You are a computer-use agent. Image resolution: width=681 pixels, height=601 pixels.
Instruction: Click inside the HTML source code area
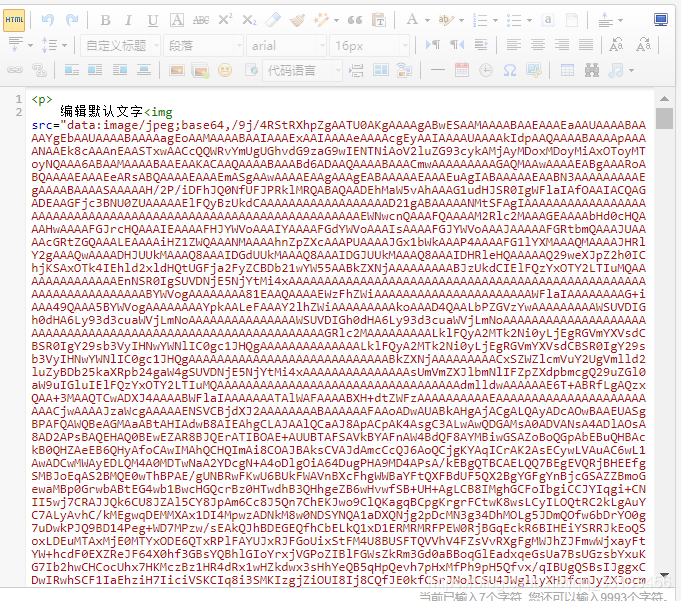[x=339, y=339]
